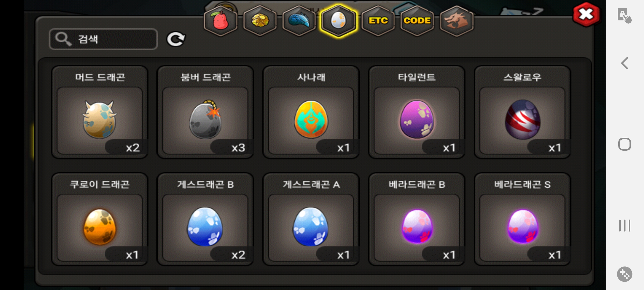Click the refresh arrow icon

(x=176, y=39)
